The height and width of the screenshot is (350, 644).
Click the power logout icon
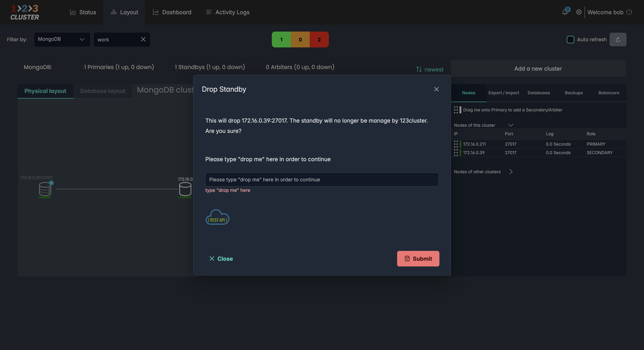[x=629, y=12]
